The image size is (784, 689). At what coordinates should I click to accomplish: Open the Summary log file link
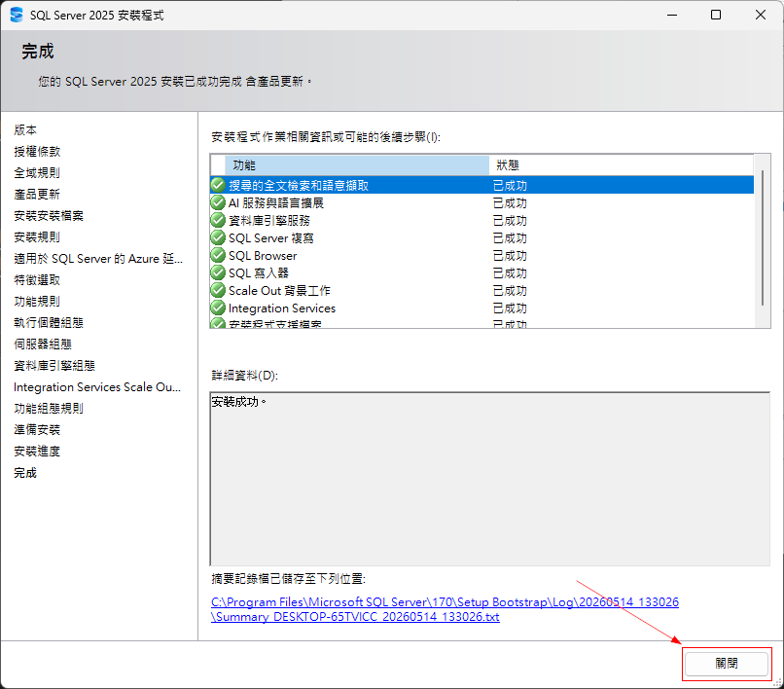tap(445, 609)
